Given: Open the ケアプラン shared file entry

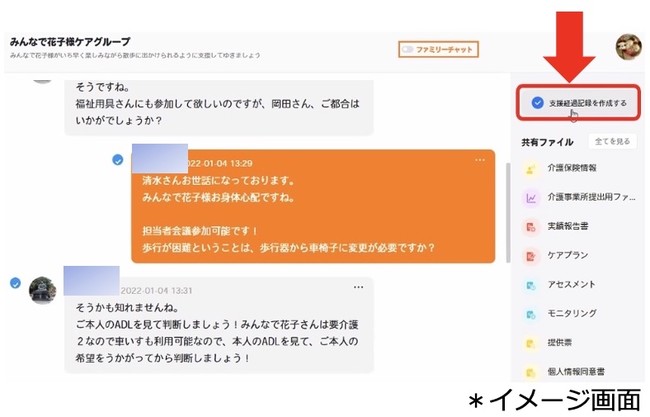Looking at the screenshot, I should 579,256.
